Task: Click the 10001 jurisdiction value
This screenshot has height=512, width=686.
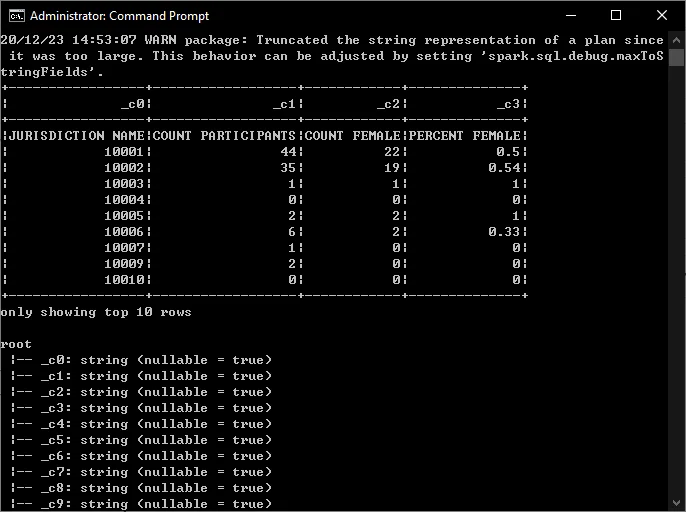Action: 124,152
